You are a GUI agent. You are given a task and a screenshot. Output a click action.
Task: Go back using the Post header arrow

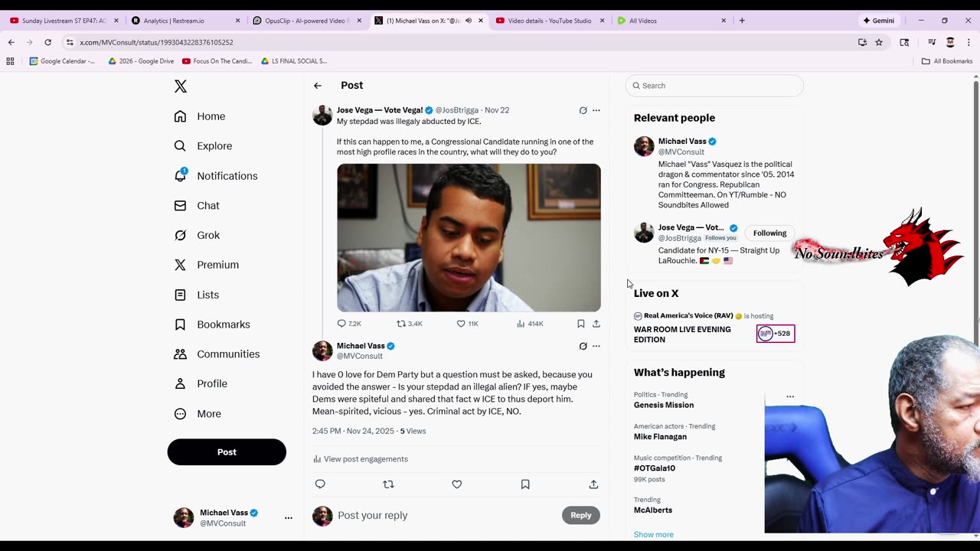317,86
